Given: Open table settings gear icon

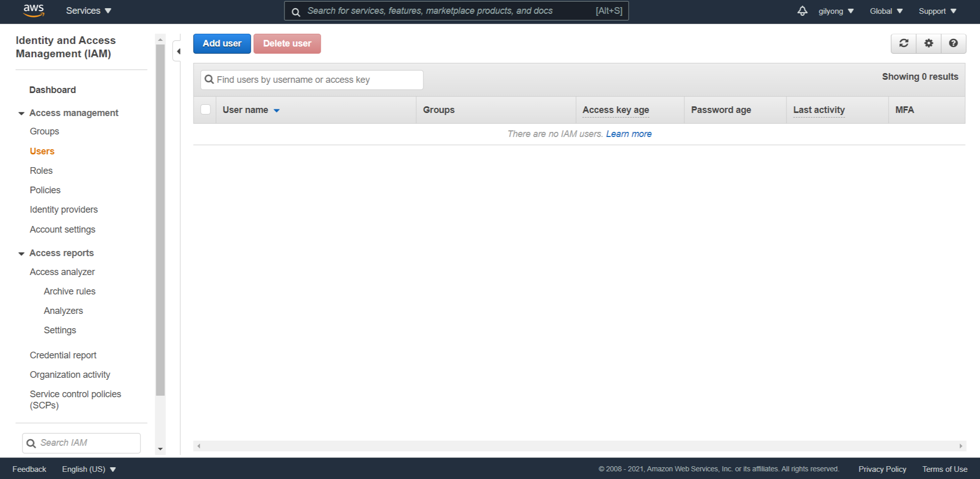Looking at the screenshot, I should tap(928, 43).
